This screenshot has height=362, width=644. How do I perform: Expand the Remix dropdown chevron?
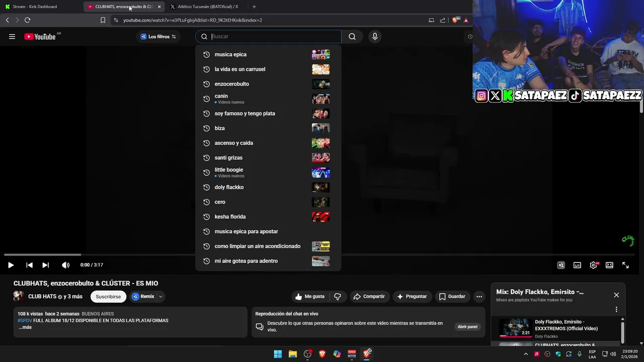tap(160, 297)
